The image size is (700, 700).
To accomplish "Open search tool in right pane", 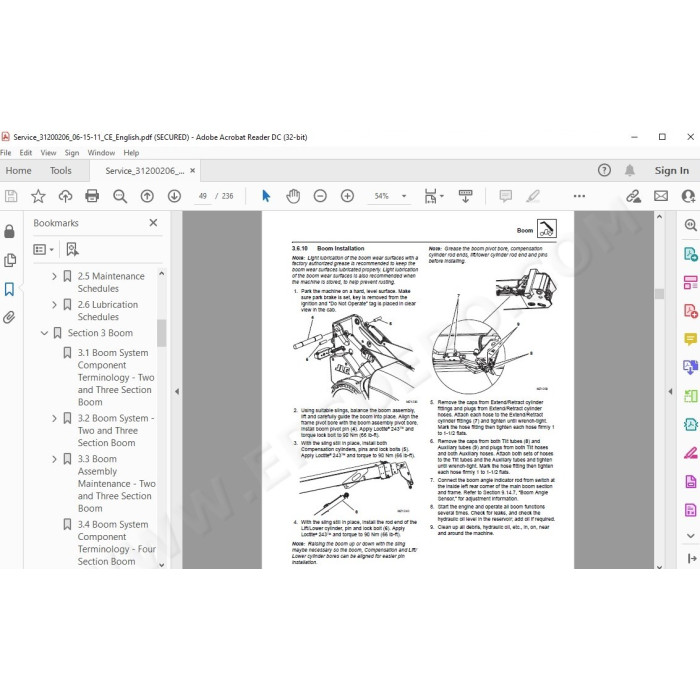I will tap(690, 225).
